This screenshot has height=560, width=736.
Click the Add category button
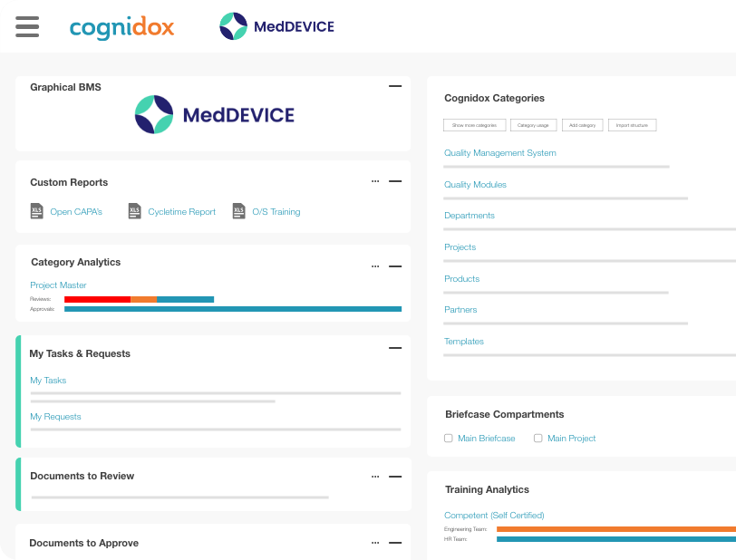tap(582, 124)
